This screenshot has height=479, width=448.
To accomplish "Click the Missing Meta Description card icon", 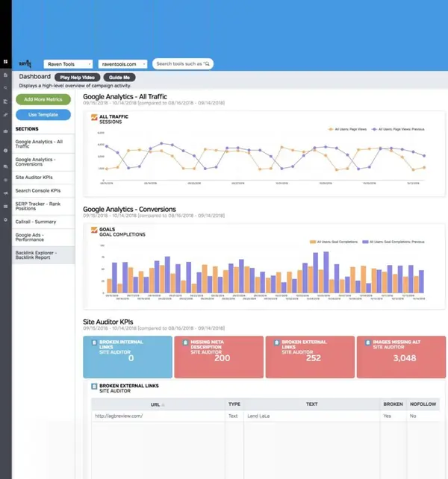I will [x=185, y=342].
